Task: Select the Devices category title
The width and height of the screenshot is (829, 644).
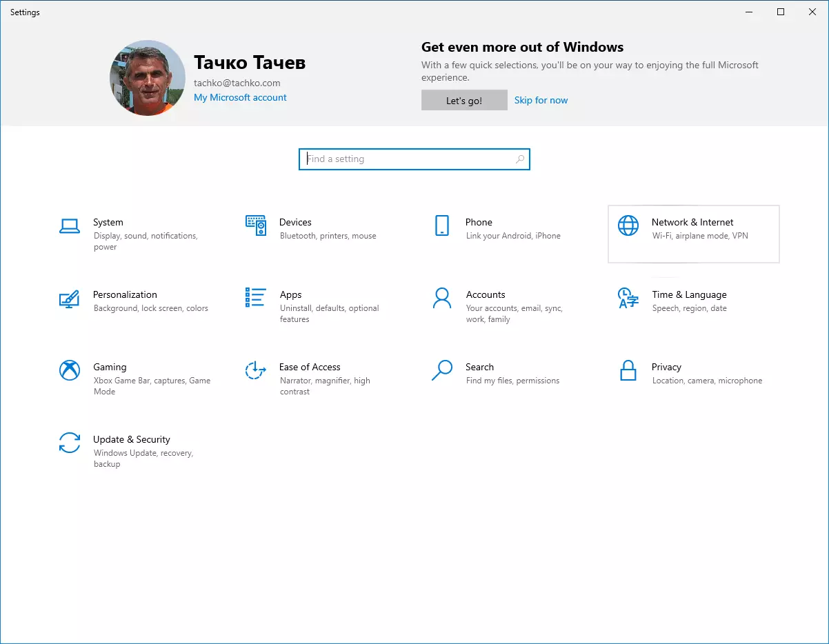Action: pyautogui.click(x=295, y=222)
